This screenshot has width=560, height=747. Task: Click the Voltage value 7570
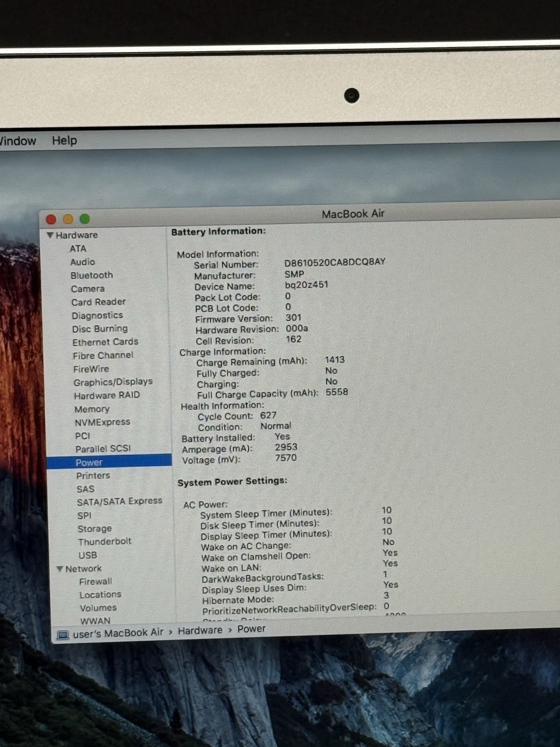point(286,458)
